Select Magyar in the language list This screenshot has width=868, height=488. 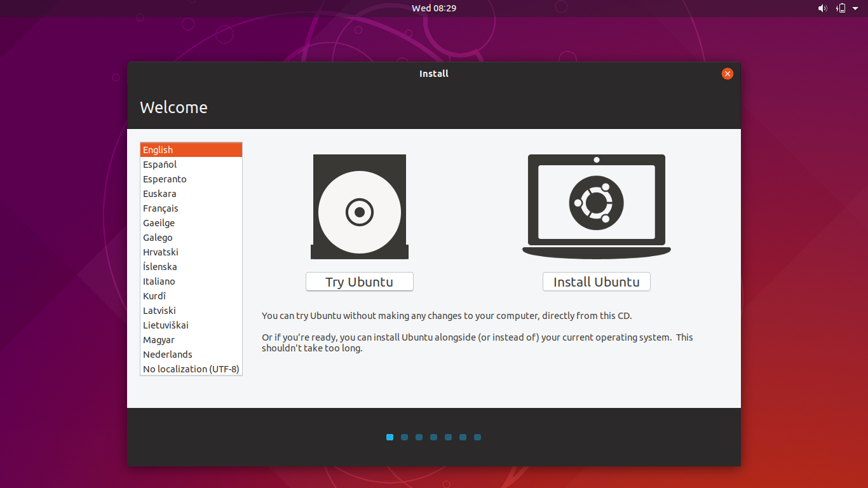[x=191, y=340]
